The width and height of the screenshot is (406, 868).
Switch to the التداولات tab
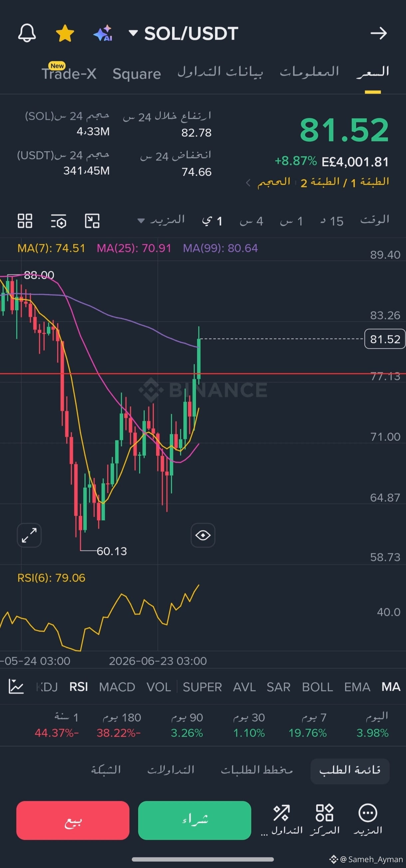point(171,770)
